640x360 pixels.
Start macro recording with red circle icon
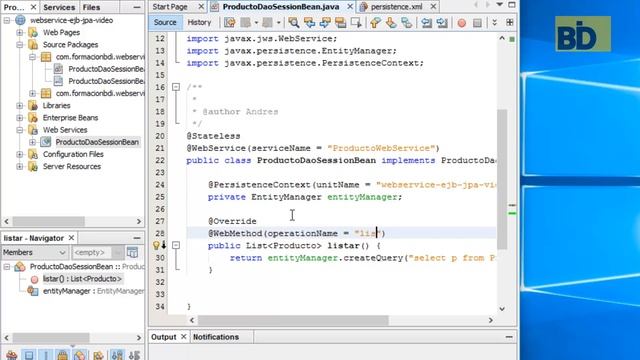(462, 23)
